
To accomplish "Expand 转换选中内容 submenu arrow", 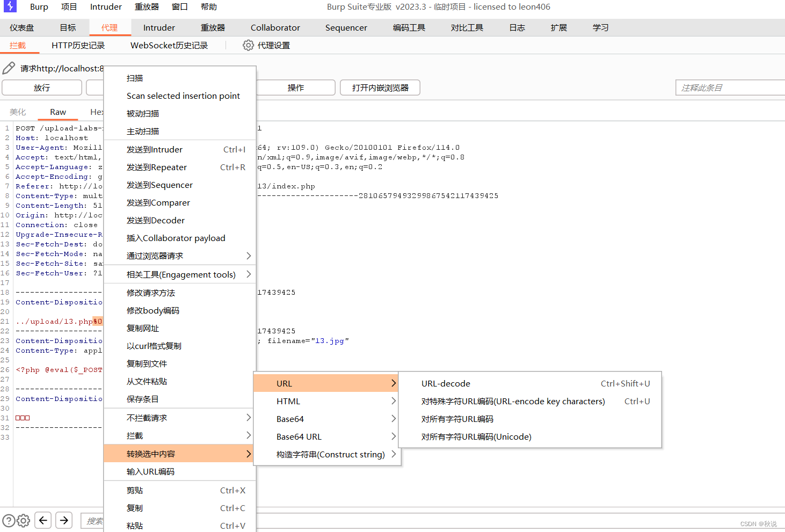I will click(x=249, y=454).
